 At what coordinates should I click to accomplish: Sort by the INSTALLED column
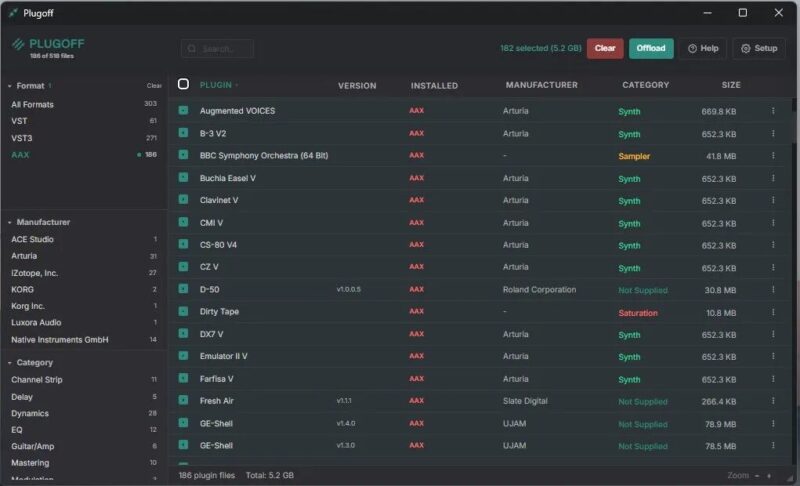(x=434, y=86)
